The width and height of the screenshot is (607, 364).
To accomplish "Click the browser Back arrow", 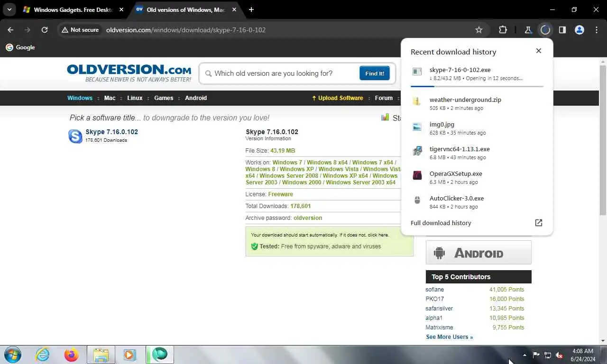I will tap(10, 30).
